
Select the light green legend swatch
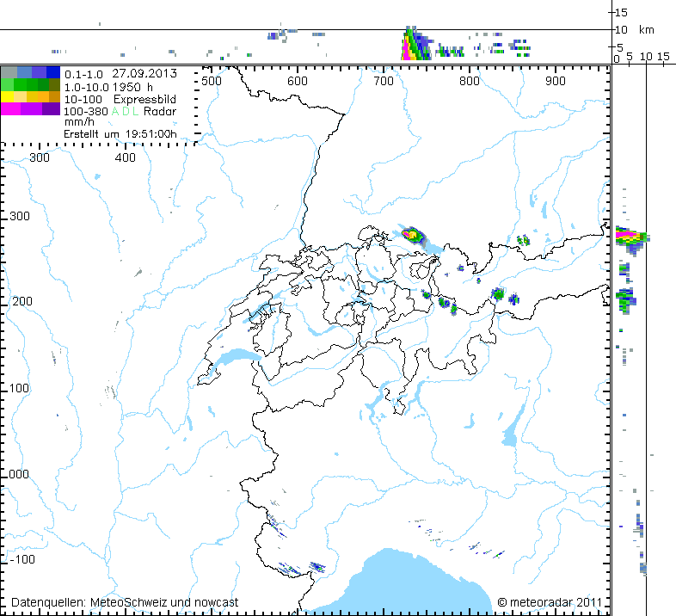coord(8,84)
